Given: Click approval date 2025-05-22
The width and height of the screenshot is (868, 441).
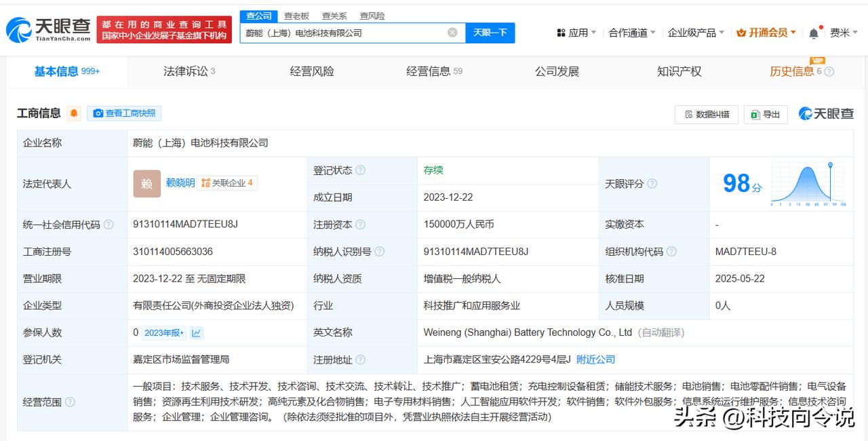Looking at the screenshot, I should 740,279.
